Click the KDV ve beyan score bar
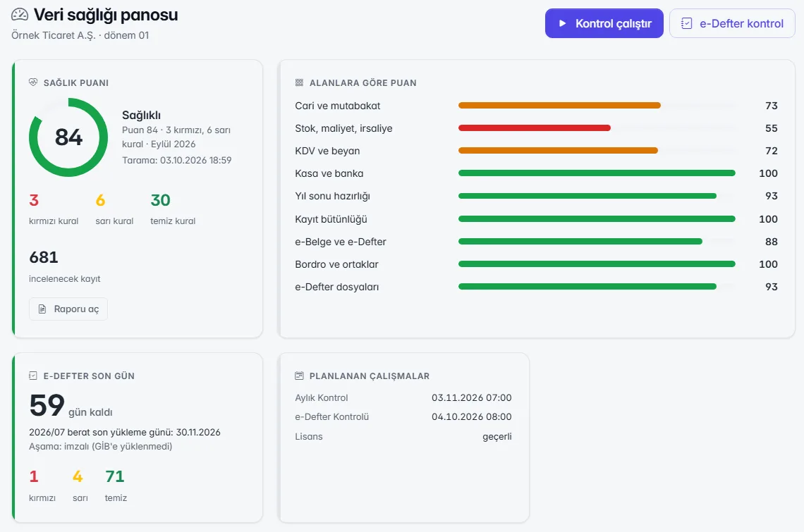804x532 pixels. pos(597,151)
